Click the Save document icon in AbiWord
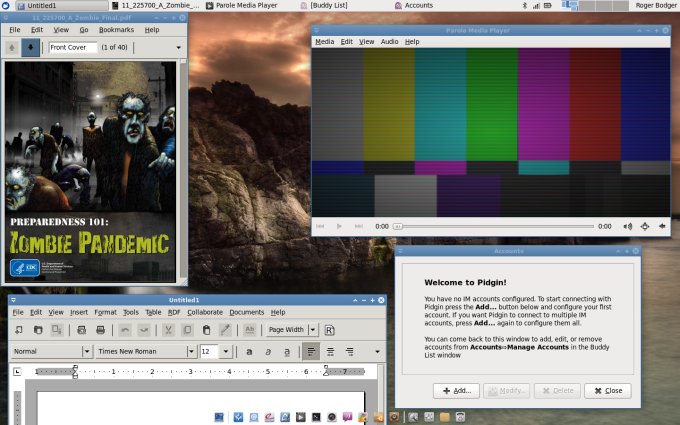680x425 pixels. pos(57,330)
